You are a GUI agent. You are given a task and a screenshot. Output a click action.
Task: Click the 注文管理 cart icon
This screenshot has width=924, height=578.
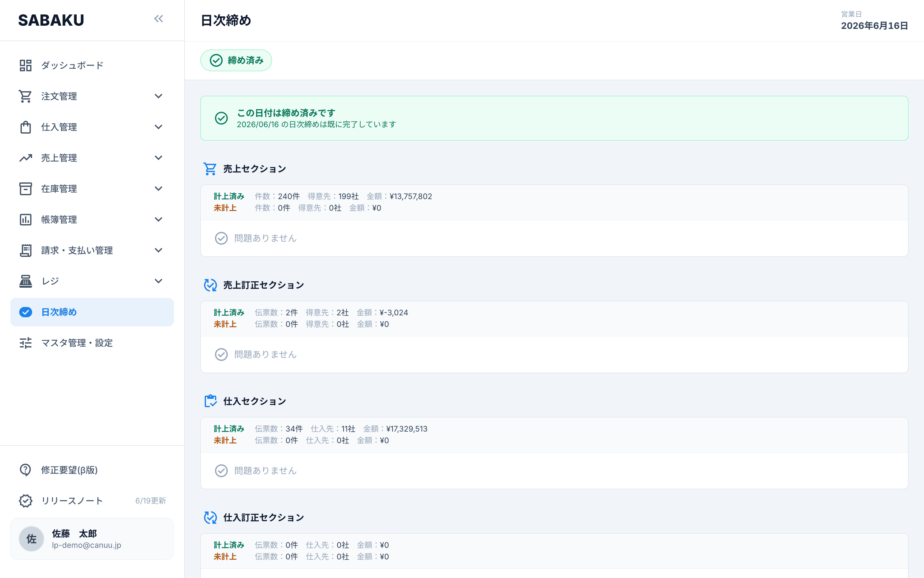click(26, 96)
